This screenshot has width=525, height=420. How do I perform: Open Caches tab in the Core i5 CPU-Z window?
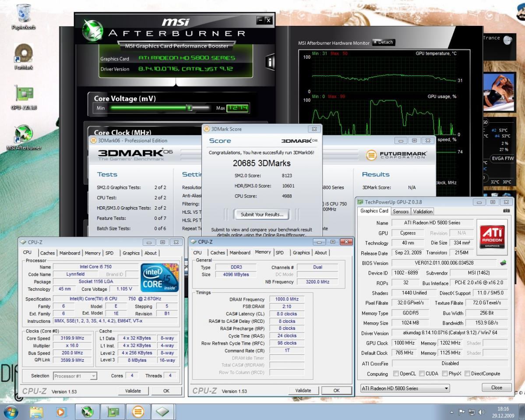[48, 253]
